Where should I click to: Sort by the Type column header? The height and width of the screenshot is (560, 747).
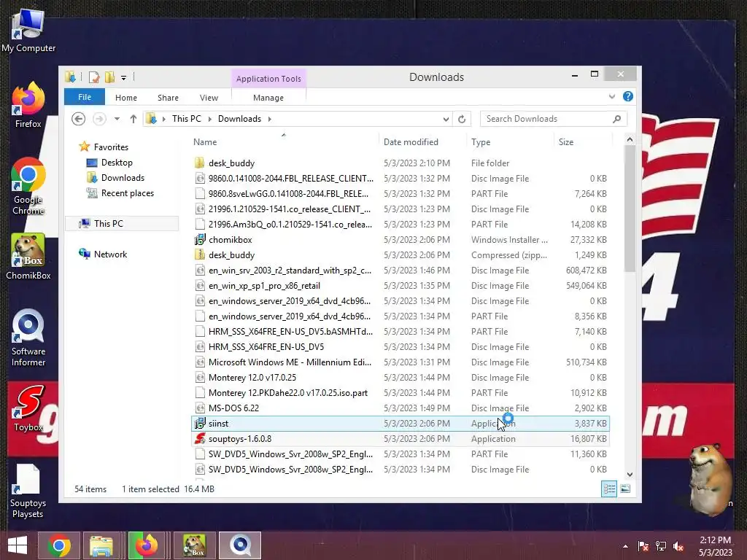[x=481, y=142]
